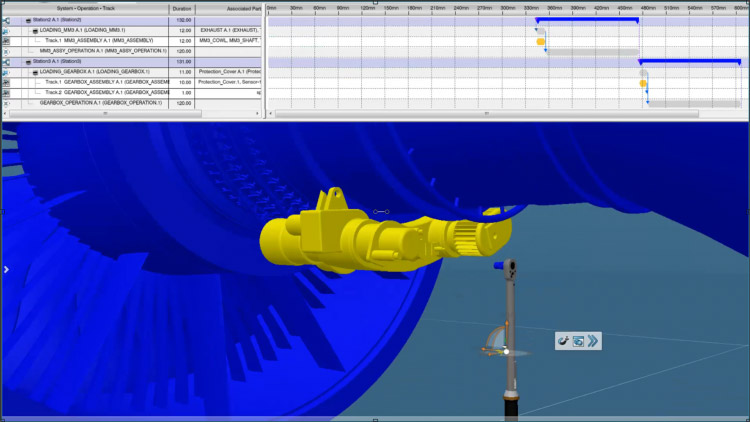Click the Track.1 MM3_ASSEMBLY row icon
The height and width of the screenshot is (422, 750).
pyautogui.click(x=6, y=41)
